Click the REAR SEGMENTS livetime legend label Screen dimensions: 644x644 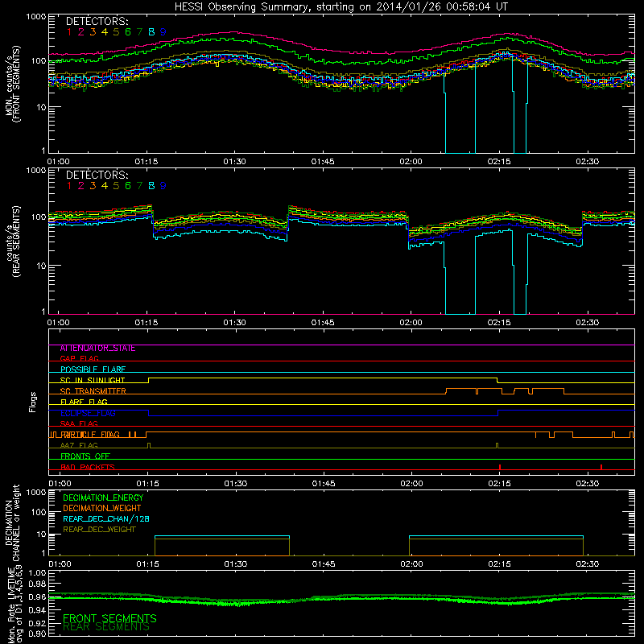coord(106,627)
